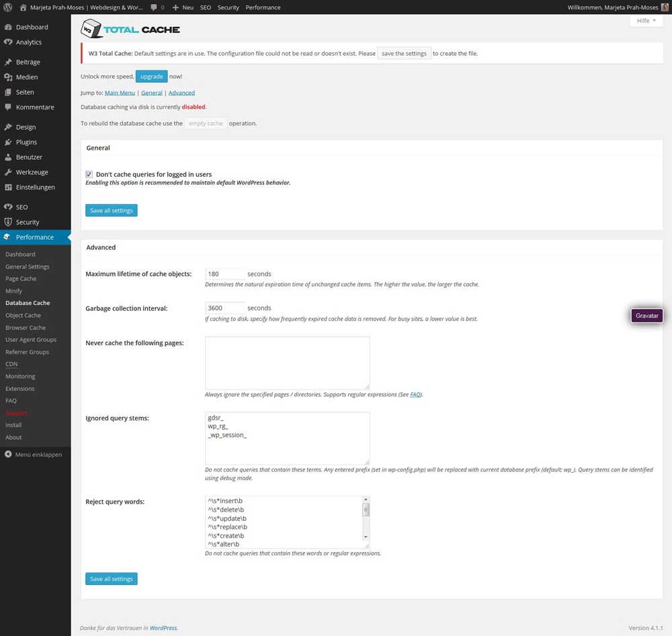Image resolution: width=672 pixels, height=636 pixels.
Task: Click the Never cache the following pages textarea
Action: 287,363
